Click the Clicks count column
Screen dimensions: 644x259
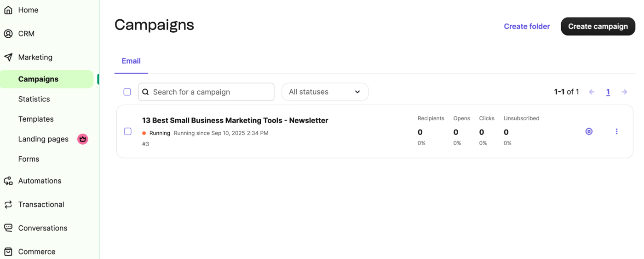coord(487,131)
